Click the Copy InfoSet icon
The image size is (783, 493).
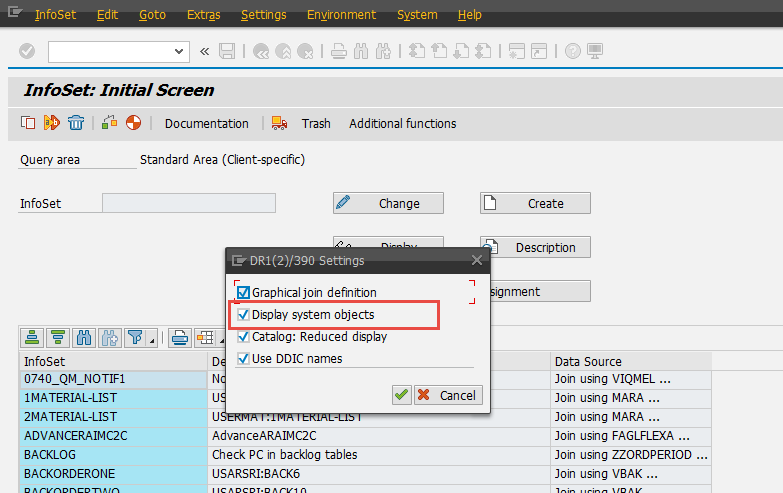pos(27,123)
